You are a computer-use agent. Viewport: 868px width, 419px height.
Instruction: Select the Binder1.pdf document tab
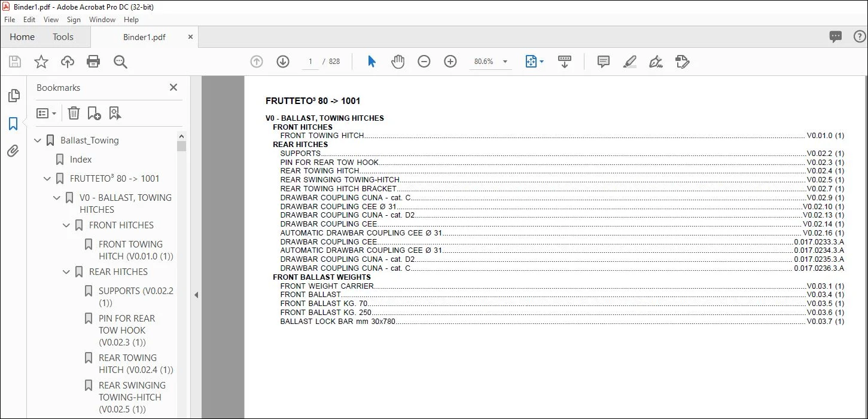pyautogui.click(x=144, y=37)
